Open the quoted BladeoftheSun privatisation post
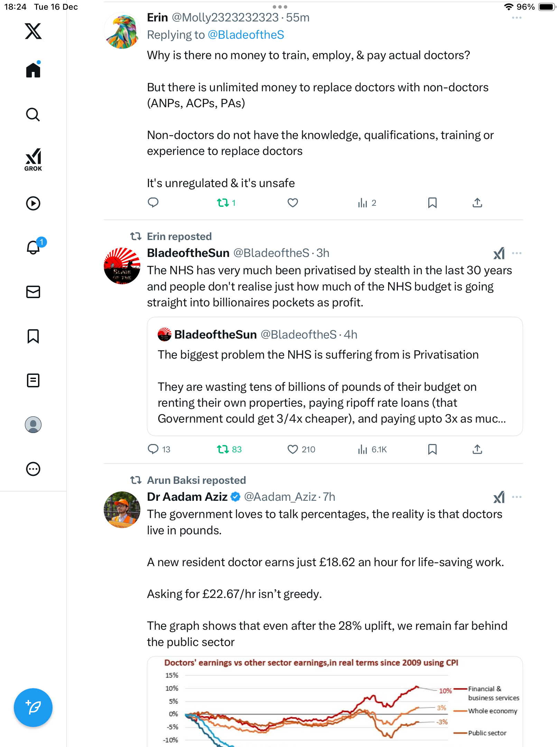 (335, 376)
